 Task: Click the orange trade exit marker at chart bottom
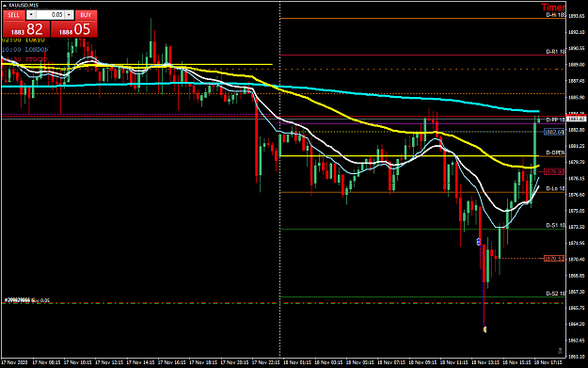[x=485, y=329]
